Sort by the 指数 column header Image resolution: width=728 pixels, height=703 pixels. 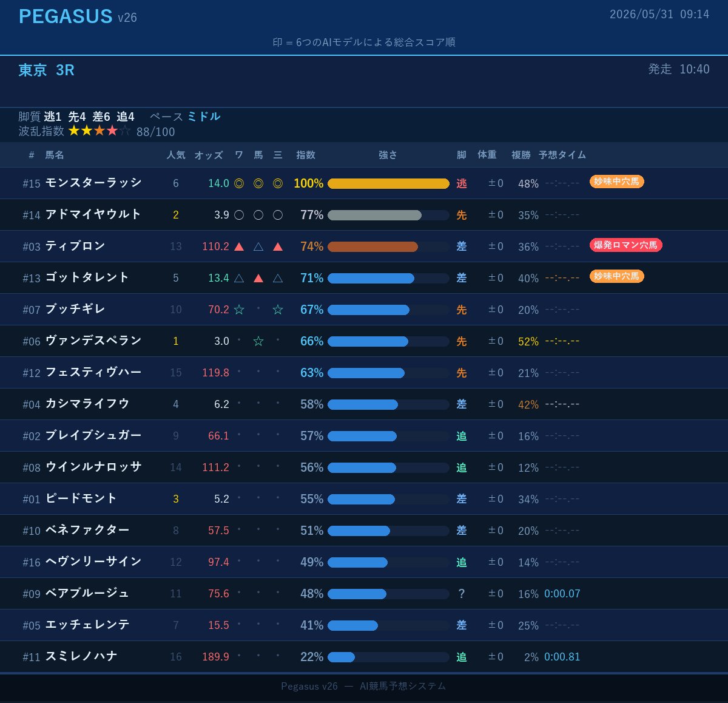point(306,155)
